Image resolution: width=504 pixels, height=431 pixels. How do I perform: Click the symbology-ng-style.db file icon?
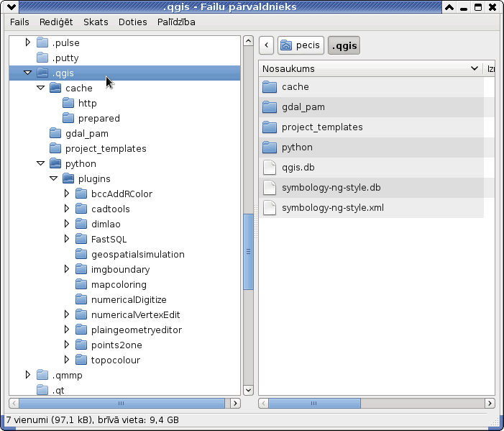pyautogui.click(x=270, y=188)
